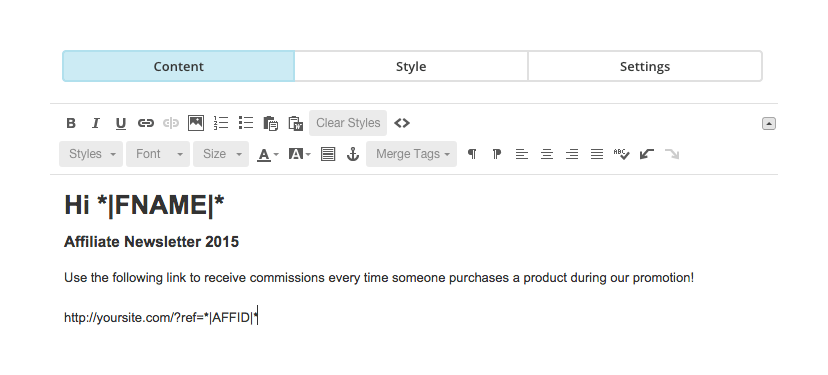Image resolution: width=828 pixels, height=375 pixels.
Task: Click the Clear Styles button
Action: coord(348,123)
